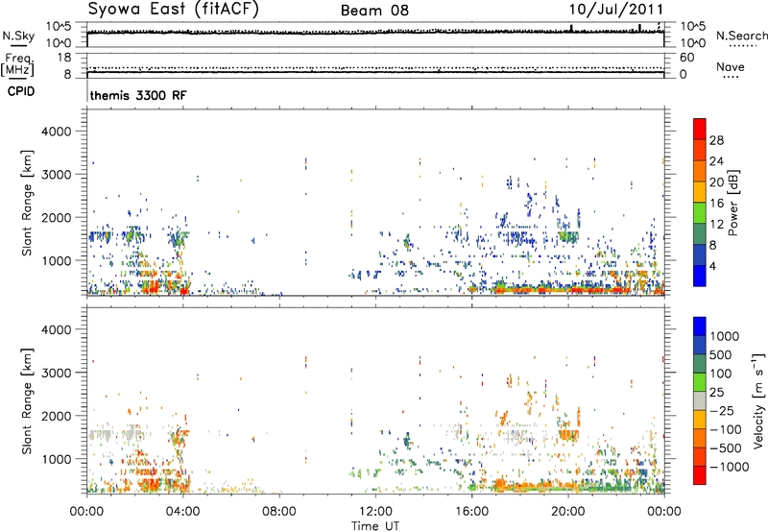Select the bright blue bottom Power colorbar segment
The height and width of the screenshot is (532, 768).
coord(700,276)
